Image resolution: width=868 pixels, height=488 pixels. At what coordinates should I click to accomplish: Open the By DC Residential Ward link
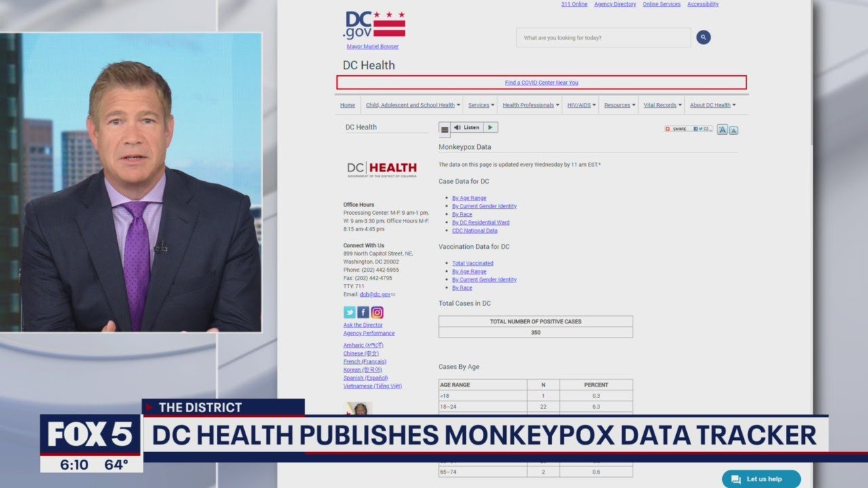click(x=481, y=222)
